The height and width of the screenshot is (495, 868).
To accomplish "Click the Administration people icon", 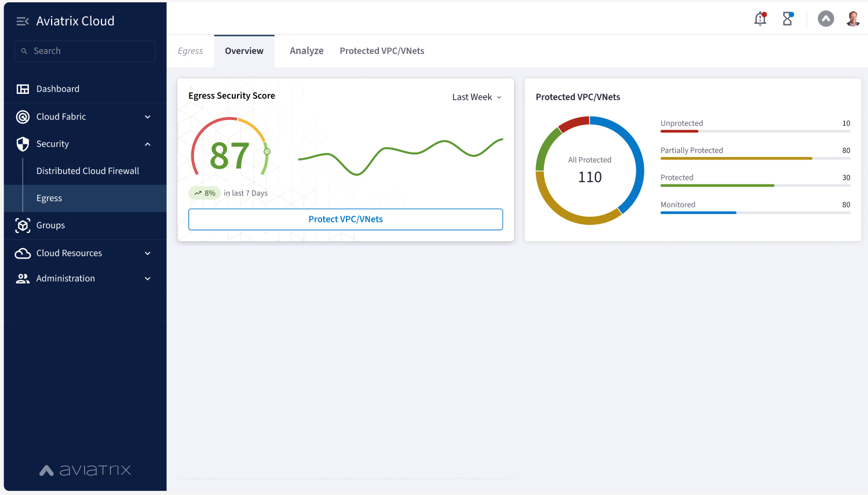I will click(x=22, y=278).
